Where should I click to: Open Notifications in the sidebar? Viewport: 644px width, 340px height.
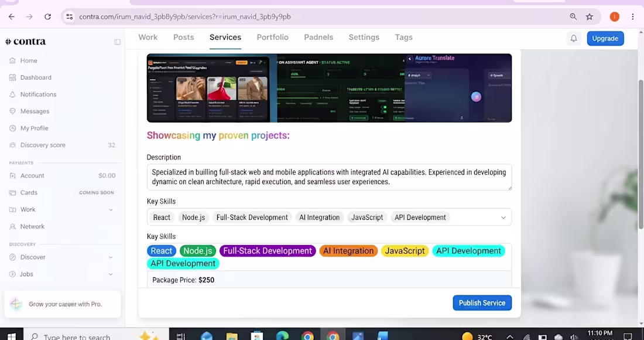tap(38, 94)
